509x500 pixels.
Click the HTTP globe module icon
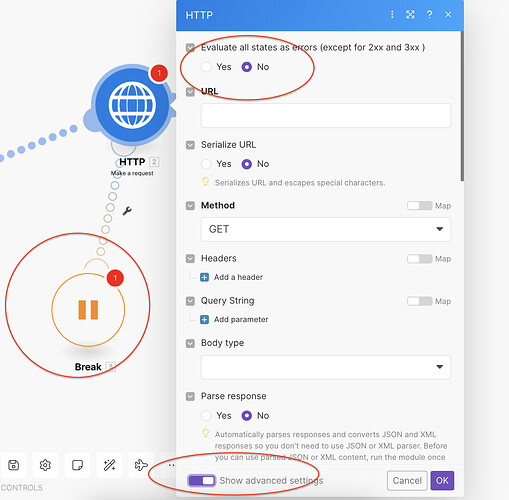pyautogui.click(x=132, y=105)
